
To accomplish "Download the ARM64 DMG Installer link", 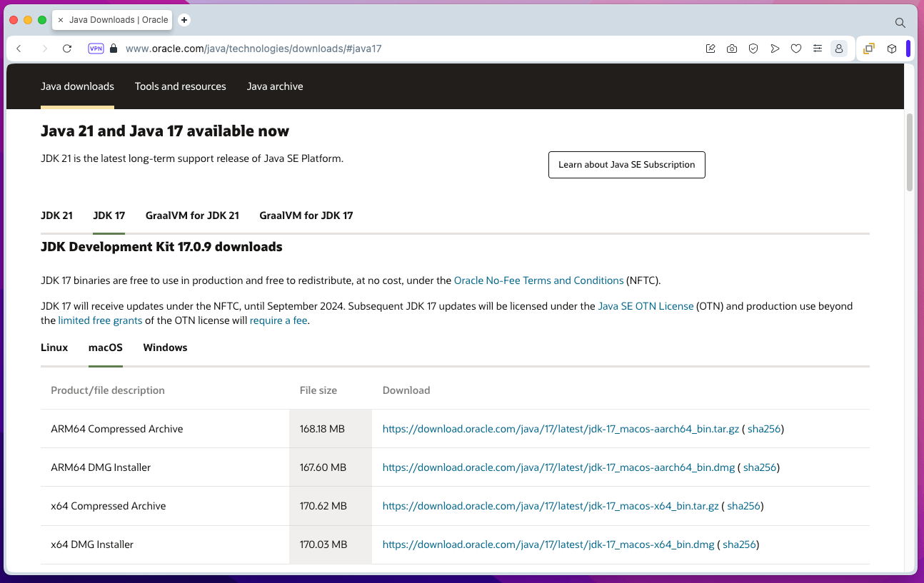I will (558, 467).
